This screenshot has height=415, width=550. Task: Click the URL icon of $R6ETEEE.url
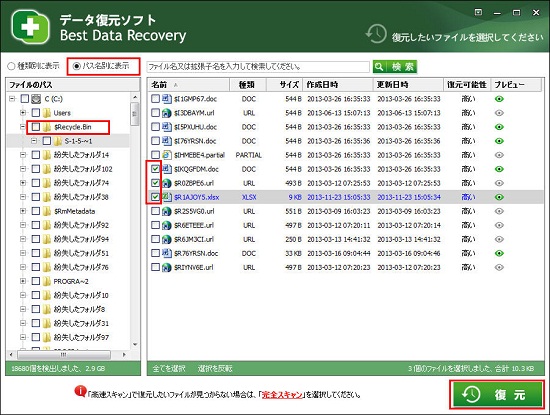(167, 225)
